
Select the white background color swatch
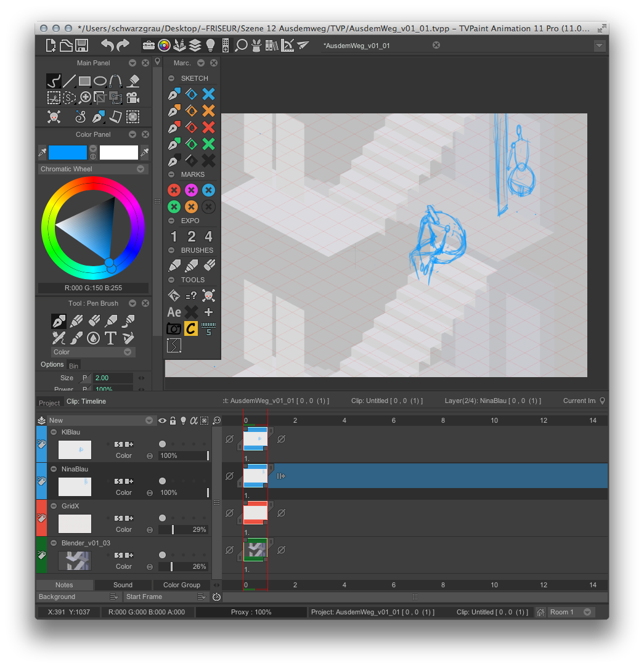click(x=119, y=152)
